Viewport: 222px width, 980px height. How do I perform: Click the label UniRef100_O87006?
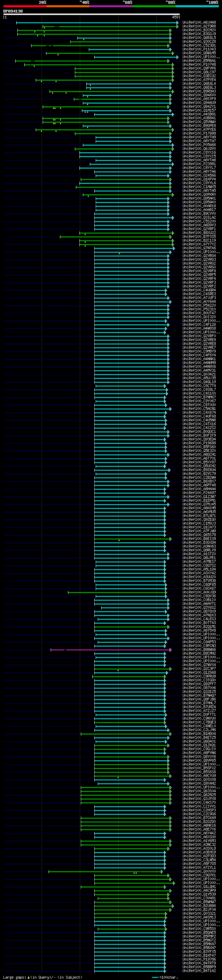tap(199, 688)
